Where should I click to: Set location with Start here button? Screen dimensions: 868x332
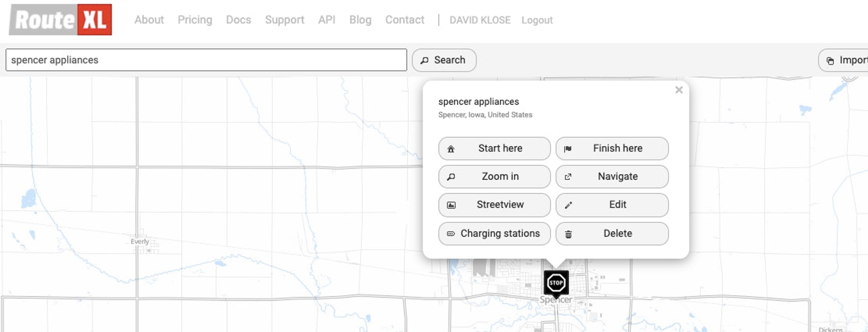pos(494,148)
